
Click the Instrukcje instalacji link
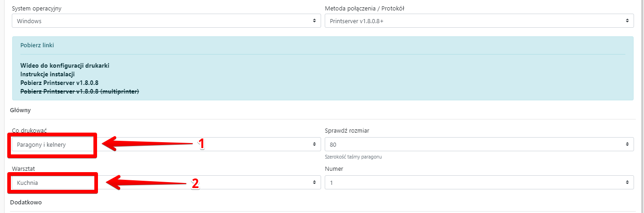point(47,74)
